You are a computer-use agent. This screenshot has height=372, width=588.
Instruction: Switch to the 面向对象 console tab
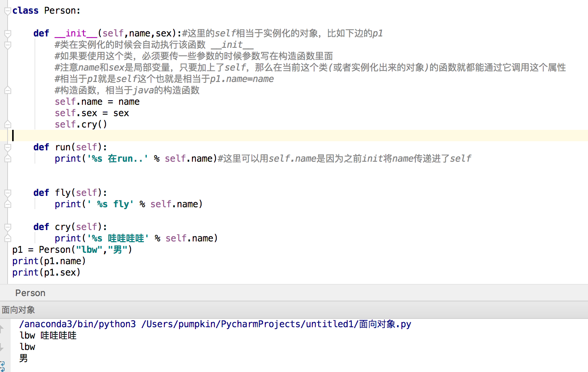tap(18, 310)
